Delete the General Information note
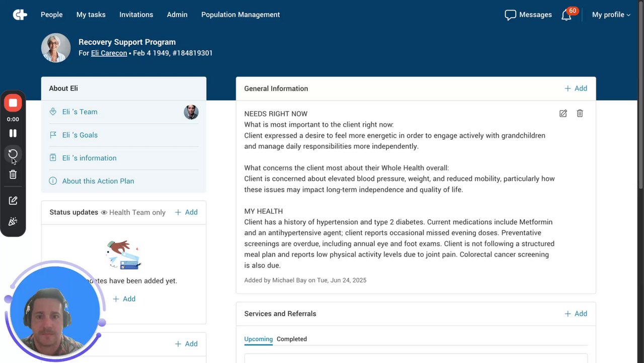The width and height of the screenshot is (644, 363). (580, 114)
